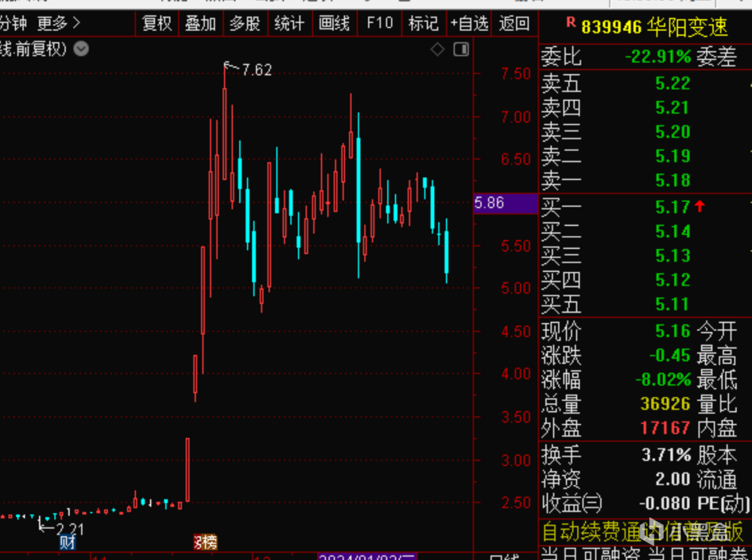752x560 pixels.
Task: Open the 多股 multi-stock view
Action: point(244,24)
